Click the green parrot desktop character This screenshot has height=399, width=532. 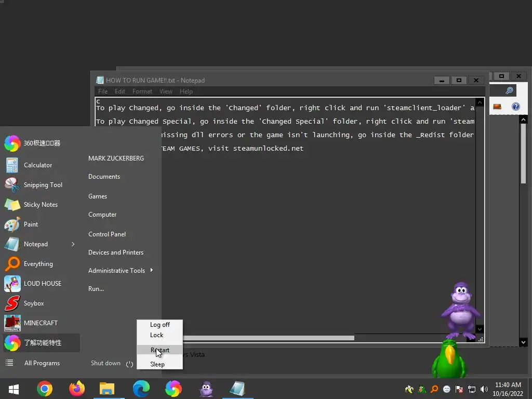pyautogui.click(x=449, y=360)
